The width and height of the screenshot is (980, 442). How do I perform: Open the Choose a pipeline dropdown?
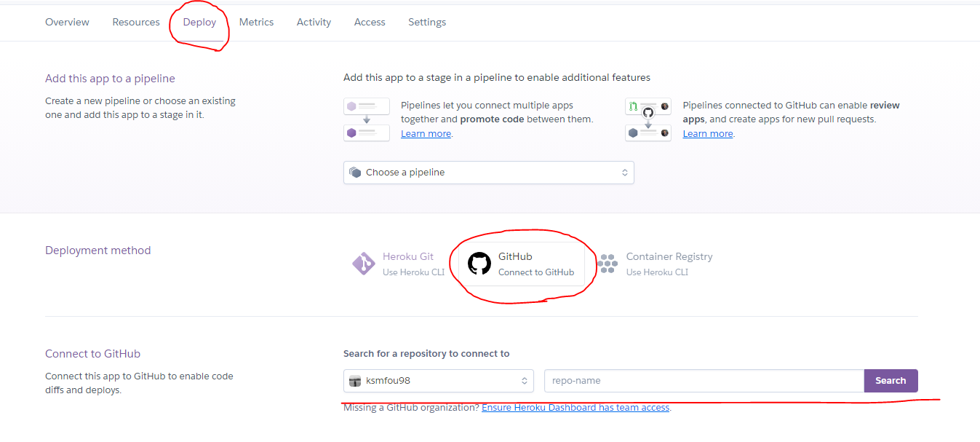pos(489,173)
